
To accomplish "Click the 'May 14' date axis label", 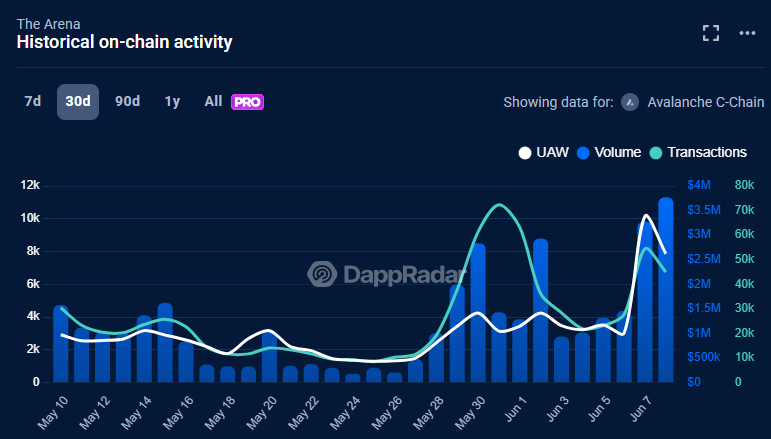I will point(138,411).
